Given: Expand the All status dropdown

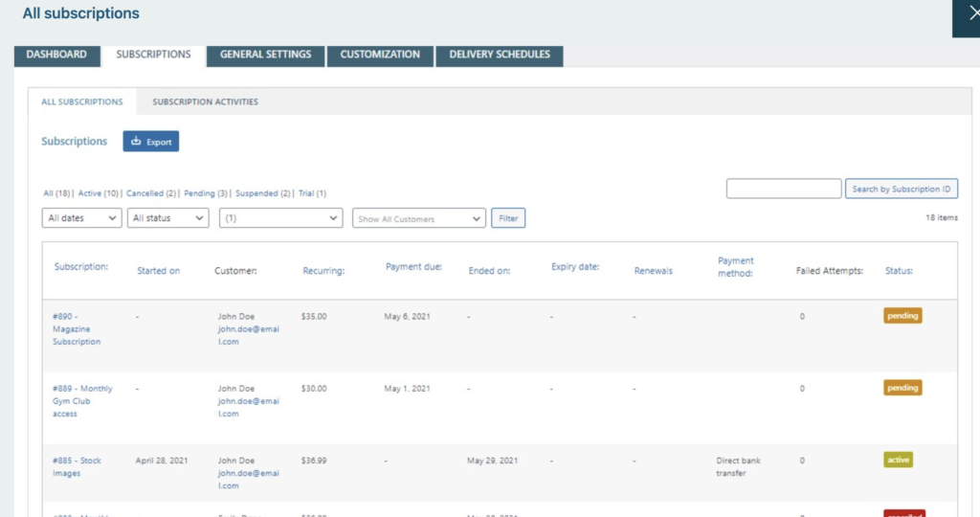Looking at the screenshot, I should click(x=168, y=218).
